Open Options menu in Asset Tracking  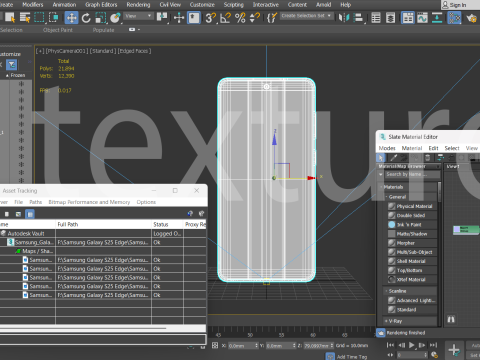pos(146,202)
